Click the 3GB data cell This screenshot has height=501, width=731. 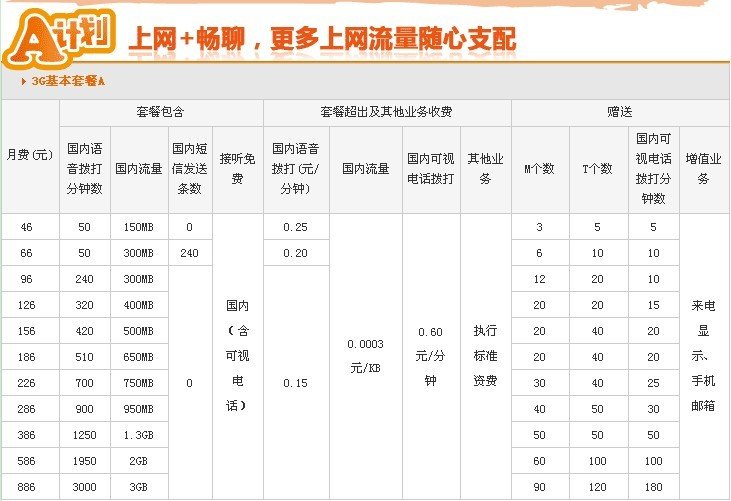point(139,487)
